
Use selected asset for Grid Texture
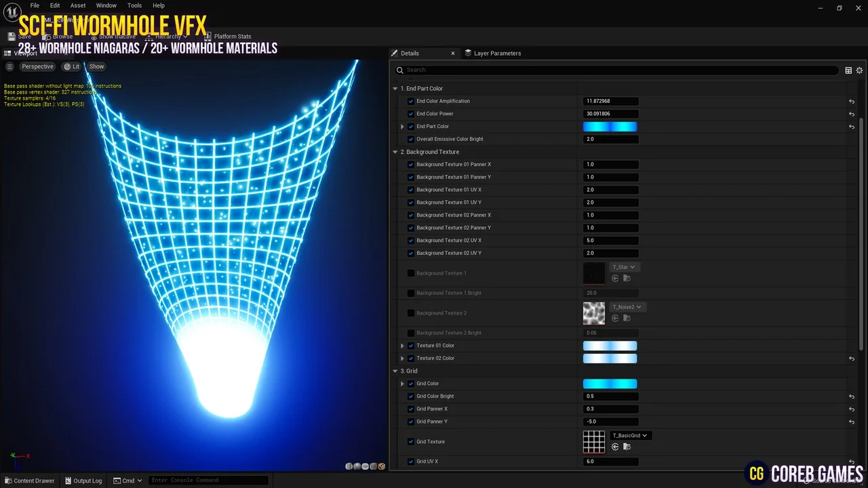[x=615, y=447]
